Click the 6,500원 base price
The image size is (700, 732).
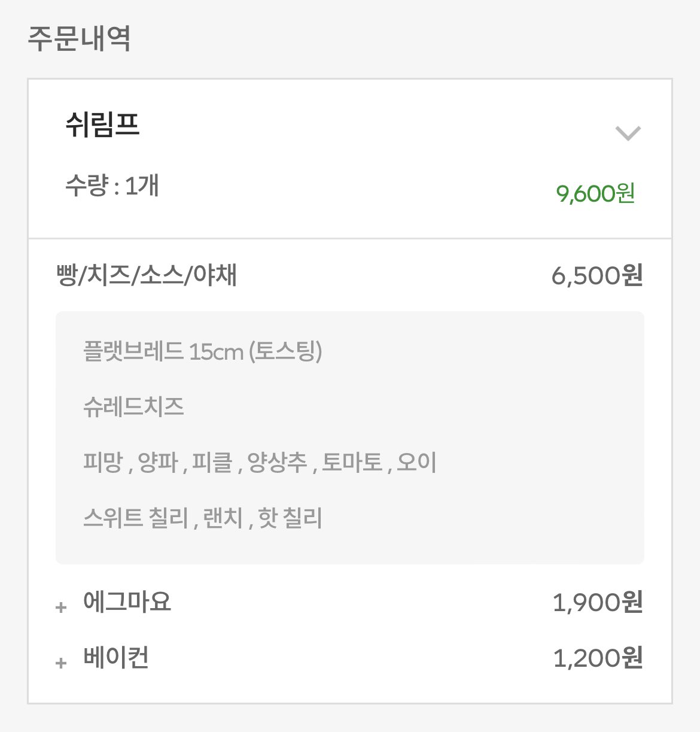pyautogui.click(x=596, y=275)
